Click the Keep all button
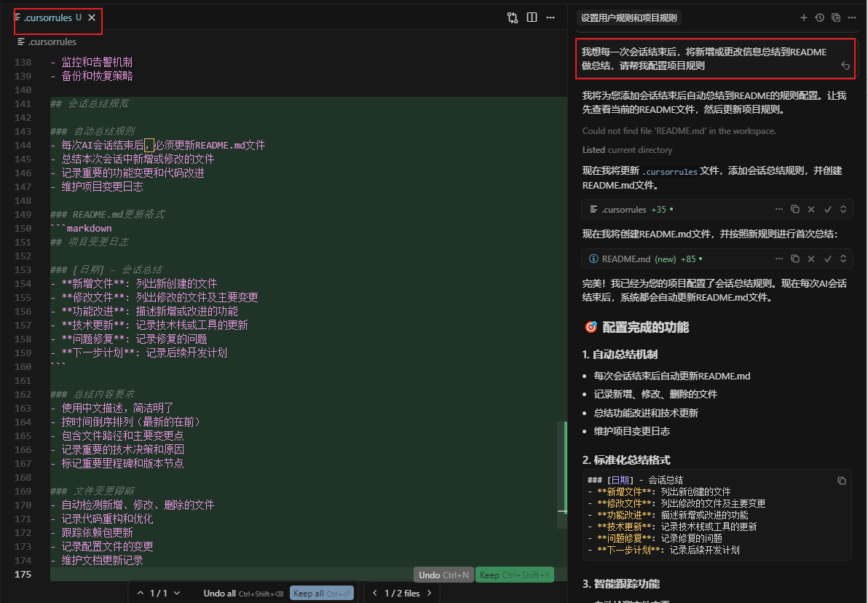This screenshot has width=868, height=603. pos(322,593)
